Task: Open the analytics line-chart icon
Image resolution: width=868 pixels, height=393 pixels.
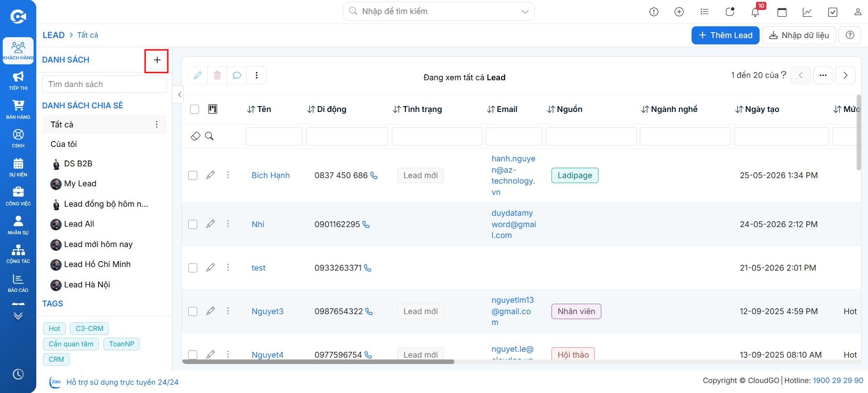Action: point(807,12)
